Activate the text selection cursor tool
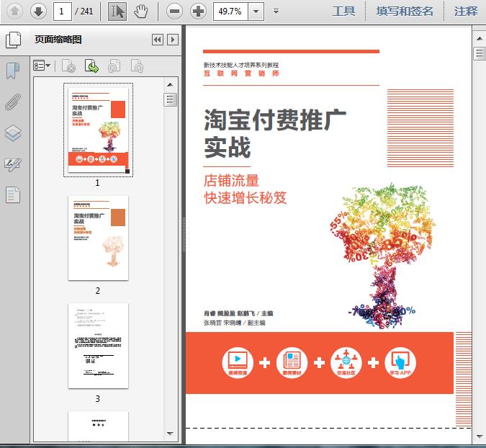This screenshot has height=448, width=486. click(117, 12)
